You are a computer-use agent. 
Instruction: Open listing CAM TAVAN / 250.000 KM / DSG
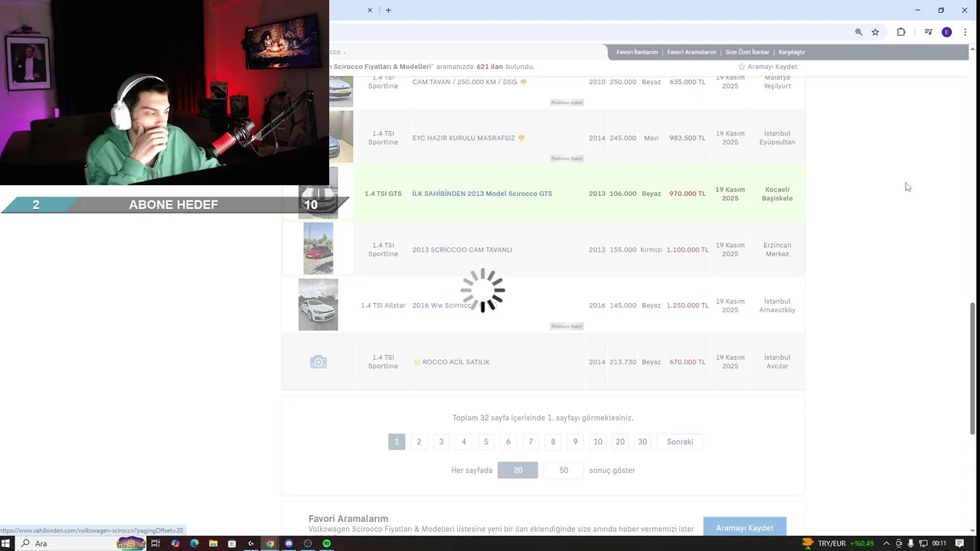(465, 82)
